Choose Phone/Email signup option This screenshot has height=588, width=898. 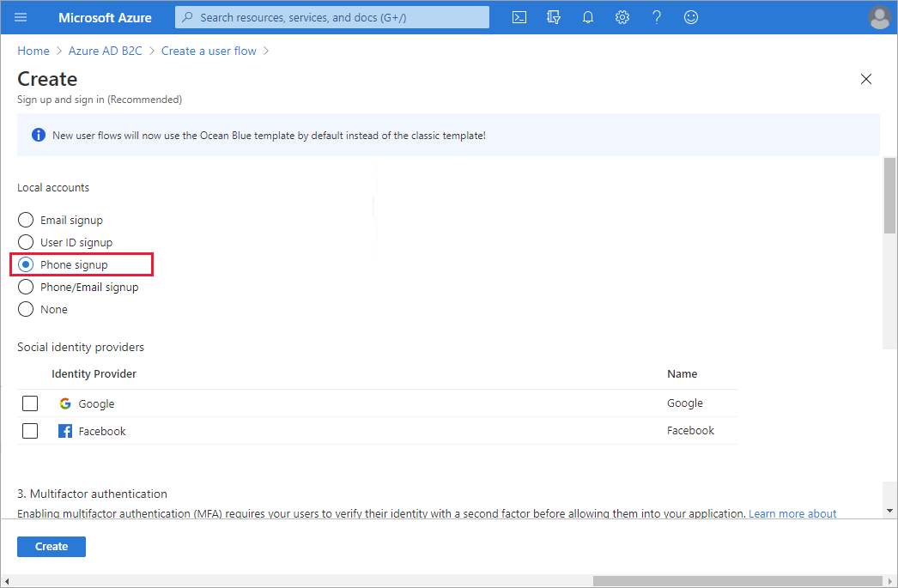point(26,287)
